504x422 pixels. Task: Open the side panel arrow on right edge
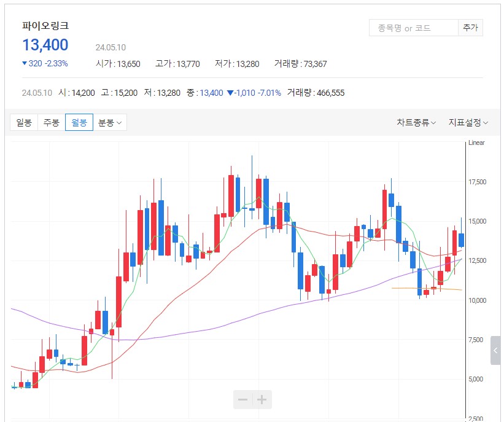(x=496, y=351)
